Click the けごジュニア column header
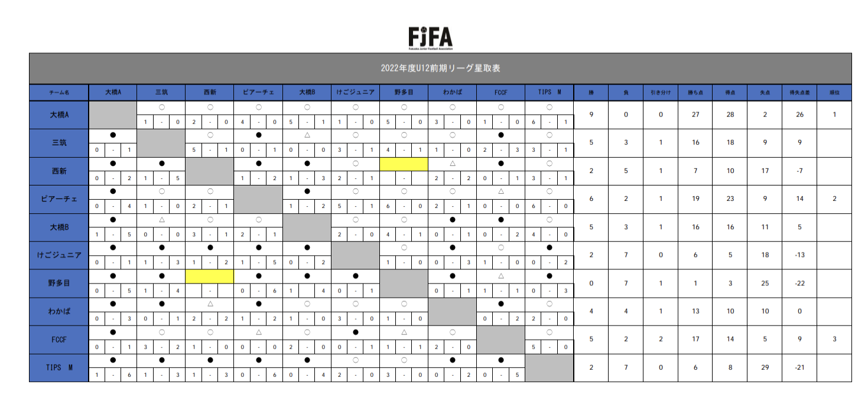This screenshot has height=407, width=868. coord(355,93)
